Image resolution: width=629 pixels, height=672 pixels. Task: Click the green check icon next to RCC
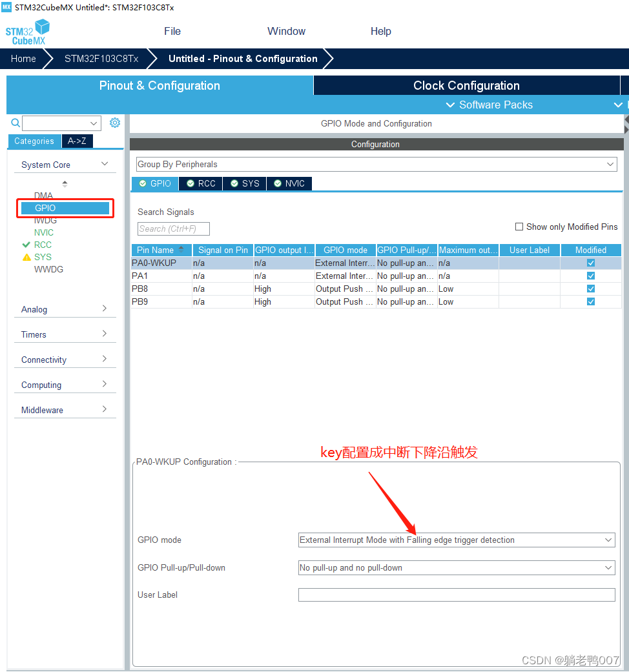point(26,245)
